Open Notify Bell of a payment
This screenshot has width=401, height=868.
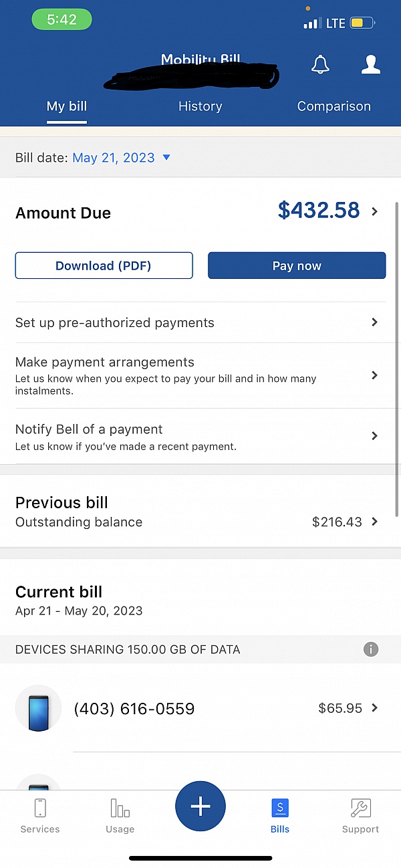[200, 436]
